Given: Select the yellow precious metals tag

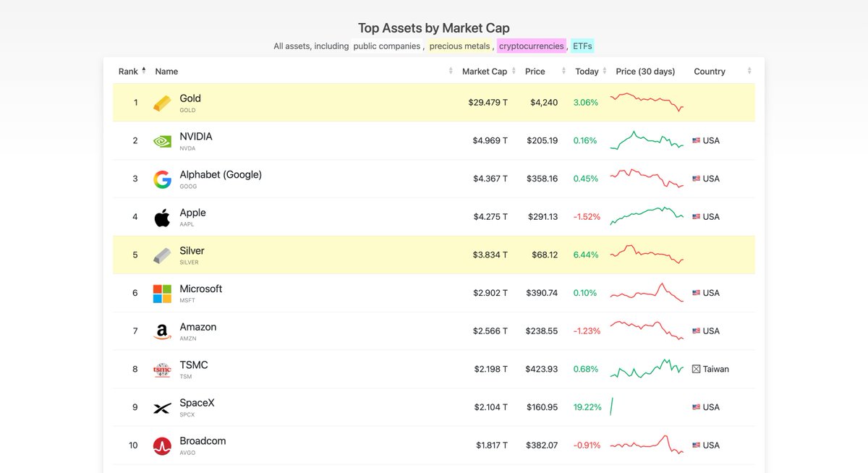Looking at the screenshot, I should (x=460, y=46).
